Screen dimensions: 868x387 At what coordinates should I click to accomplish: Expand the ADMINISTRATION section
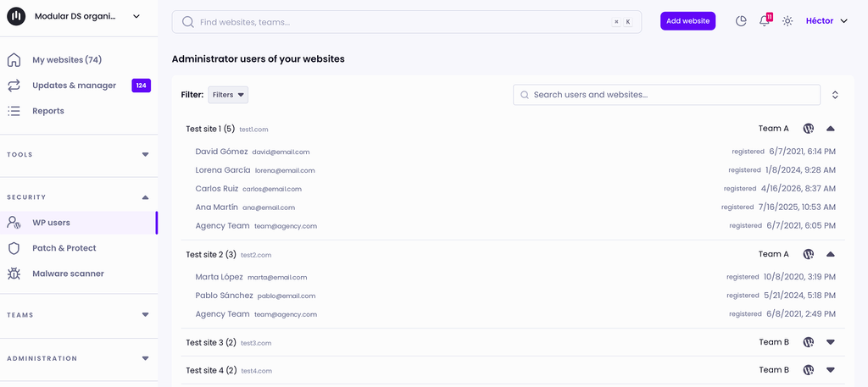click(145, 358)
